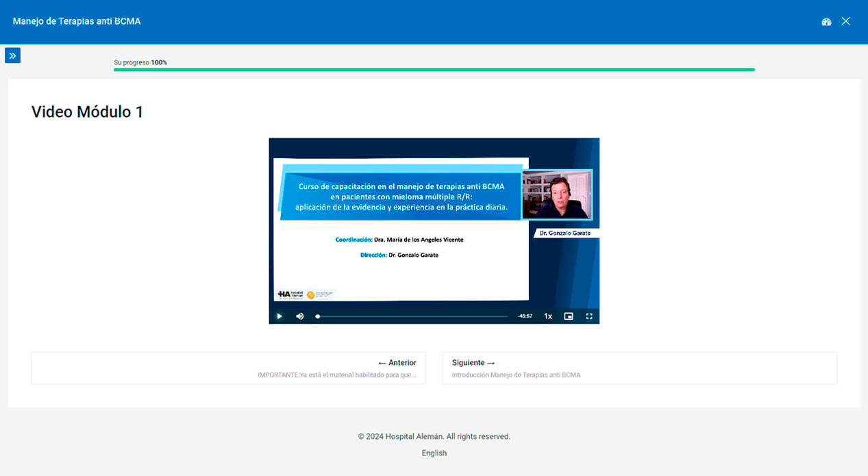Image resolution: width=868 pixels, height=476 pixels.
Task: Mute the video volume speaker icon
Action: pos(299,316)
